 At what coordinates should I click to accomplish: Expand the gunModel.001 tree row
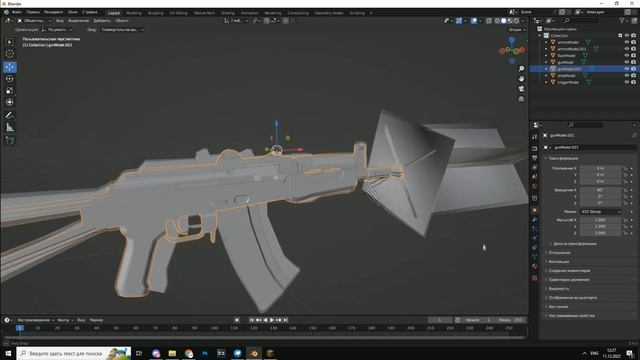click(x=546, y=69)
